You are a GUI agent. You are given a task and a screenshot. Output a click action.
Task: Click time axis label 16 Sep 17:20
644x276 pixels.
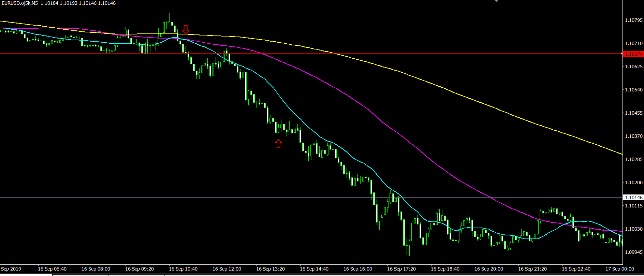(401, 269)
